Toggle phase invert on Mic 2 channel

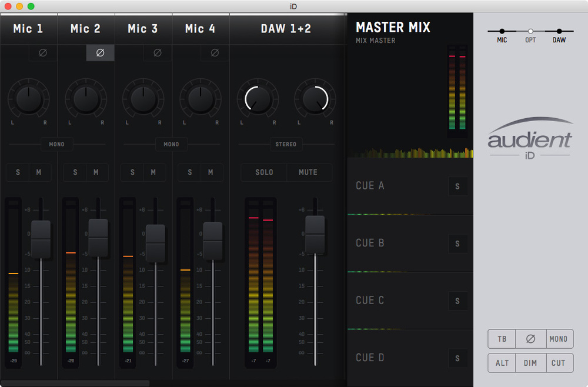(100, 53)
